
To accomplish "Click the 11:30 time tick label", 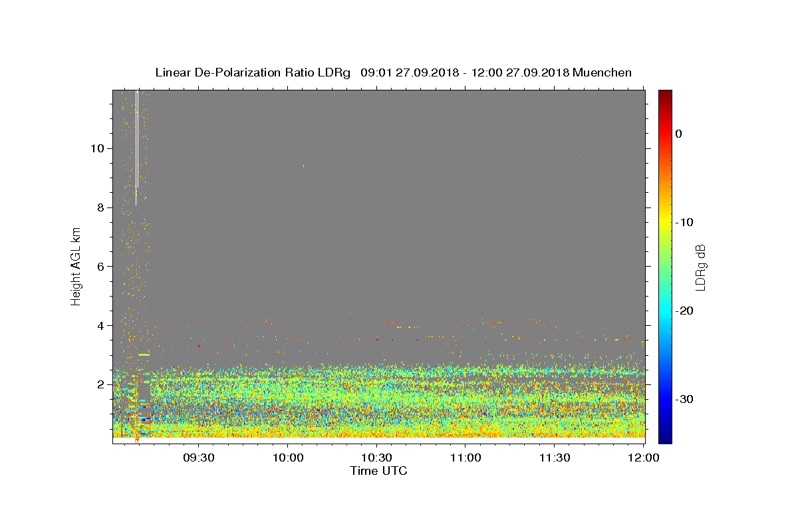I will 554,458.
